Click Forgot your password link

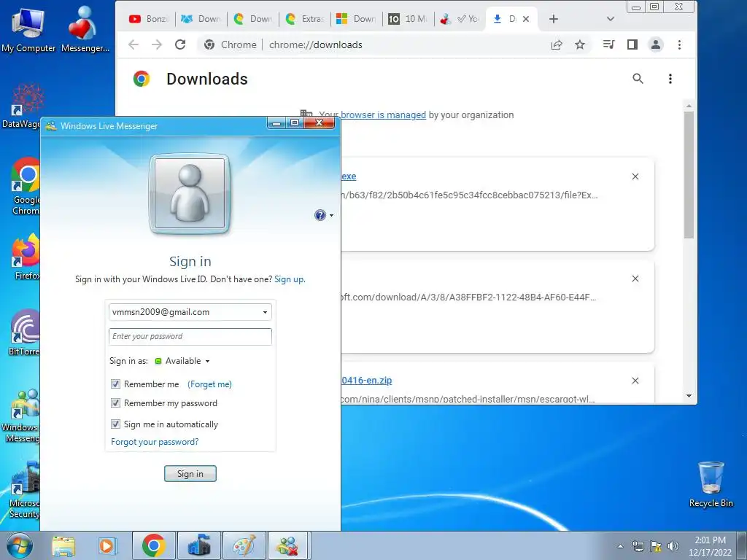coord(155,442)
